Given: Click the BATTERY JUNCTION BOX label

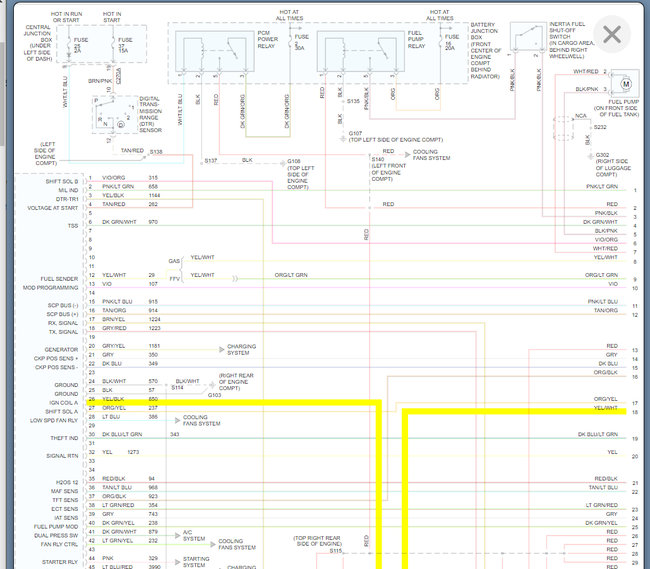Looking at the screenshot, I should (485, 51).
